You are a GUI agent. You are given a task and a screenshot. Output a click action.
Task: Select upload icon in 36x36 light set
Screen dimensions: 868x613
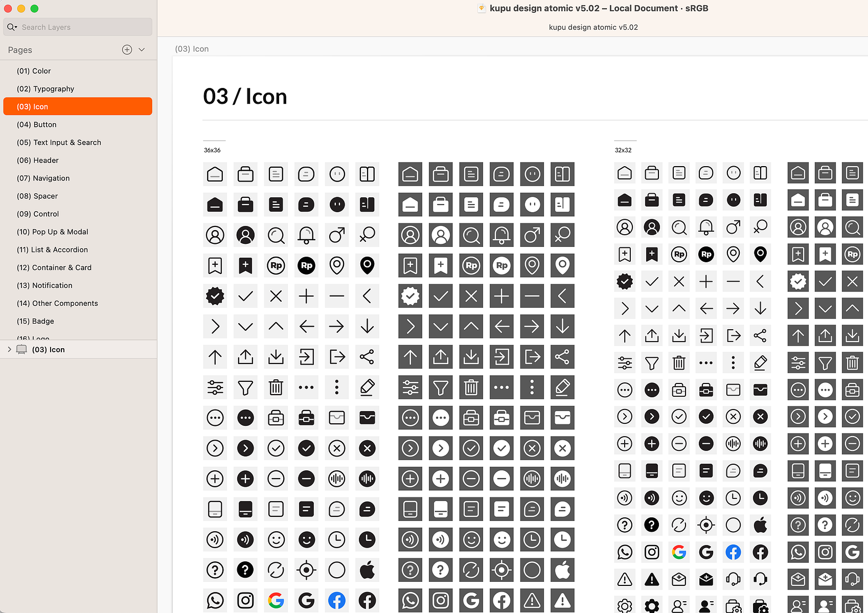pos(245,357)
